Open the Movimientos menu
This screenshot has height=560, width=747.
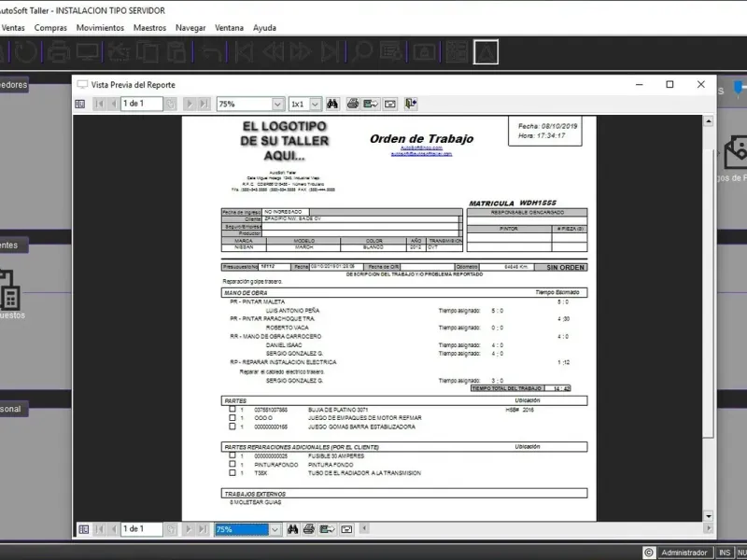pos(100,28)
